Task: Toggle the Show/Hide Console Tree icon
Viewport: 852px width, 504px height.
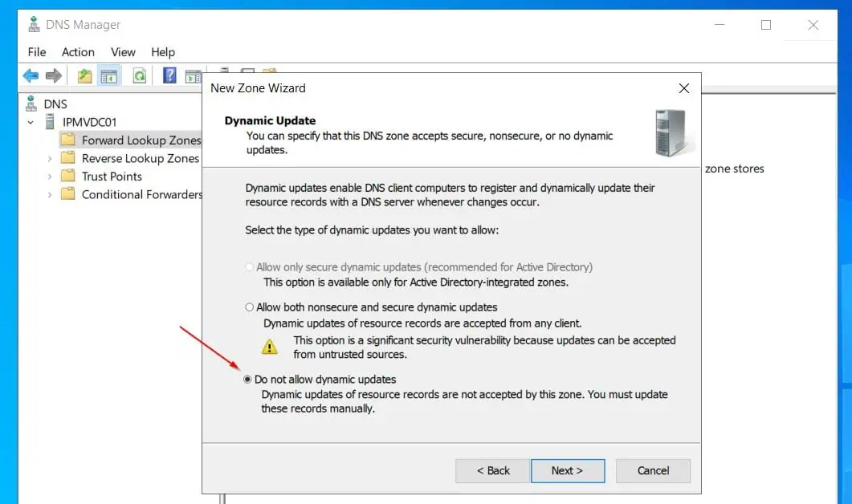Action: 108,76
